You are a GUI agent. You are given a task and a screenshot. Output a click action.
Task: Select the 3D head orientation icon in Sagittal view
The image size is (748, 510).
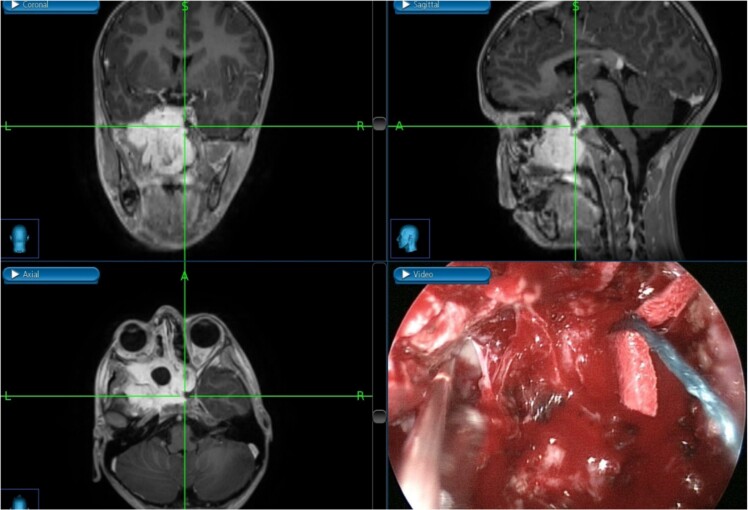point(410,239)
